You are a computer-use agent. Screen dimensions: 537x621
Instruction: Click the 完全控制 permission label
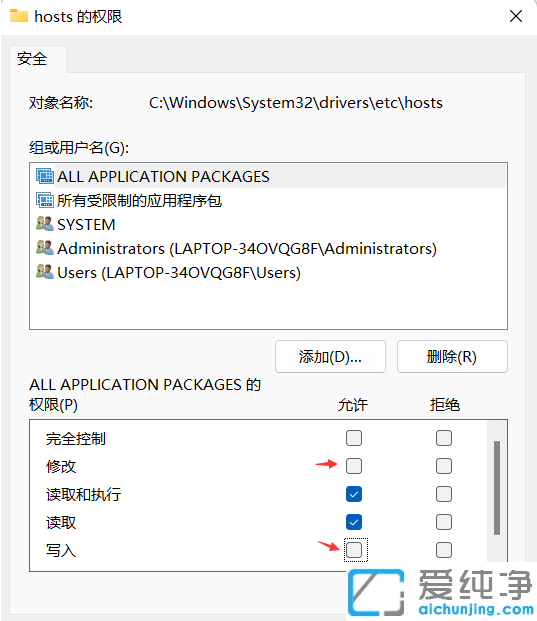[76, 439]
